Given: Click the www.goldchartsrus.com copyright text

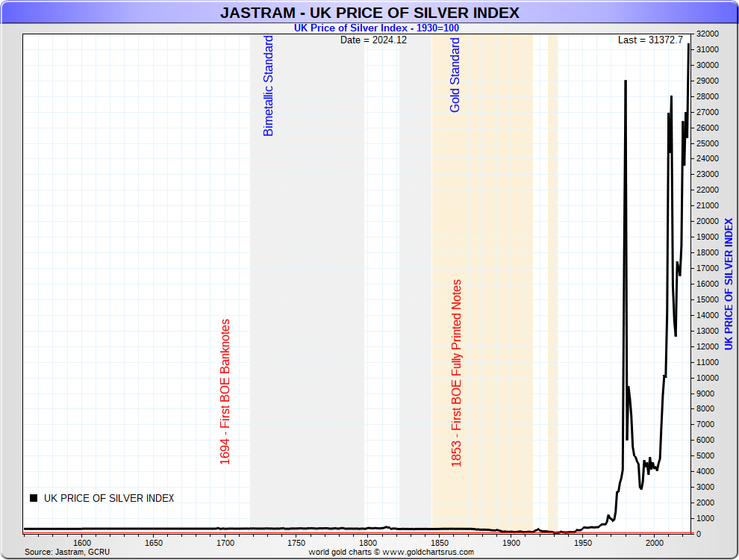Looking at the screenshot, I should [x=391, y=552].
